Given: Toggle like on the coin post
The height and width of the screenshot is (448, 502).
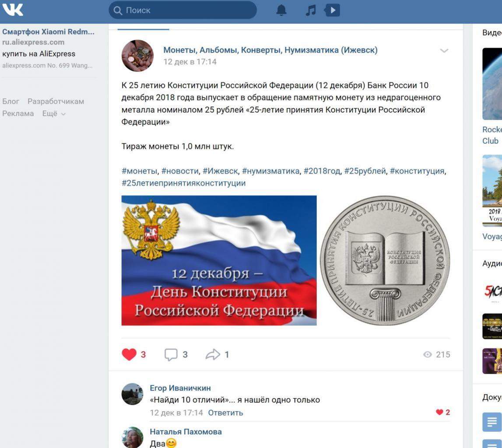Looking at the screenshot, I should click(x=129, y=354).
